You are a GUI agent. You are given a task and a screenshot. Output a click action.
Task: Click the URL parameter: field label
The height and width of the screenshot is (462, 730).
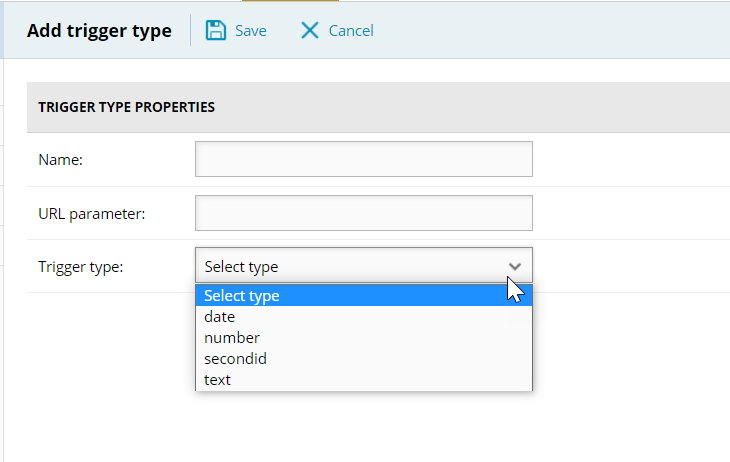pyautogui.click(x=92, y=214)
